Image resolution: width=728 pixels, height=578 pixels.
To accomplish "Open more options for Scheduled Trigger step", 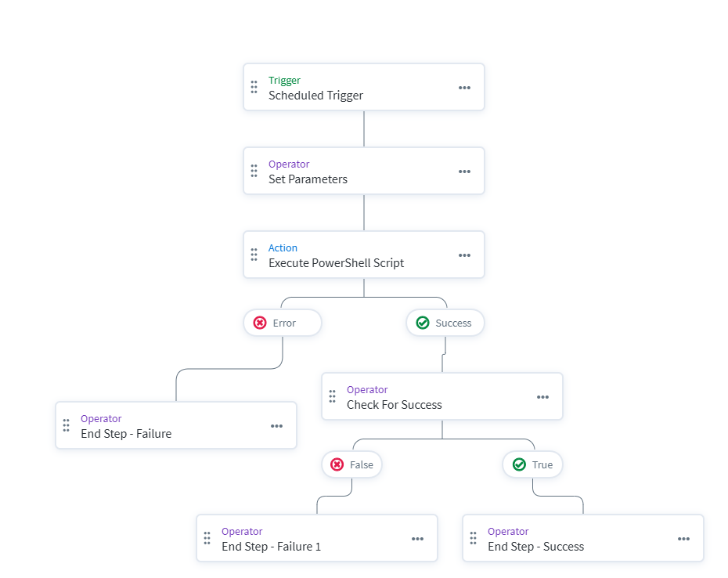I will click(x=464, y=88).
